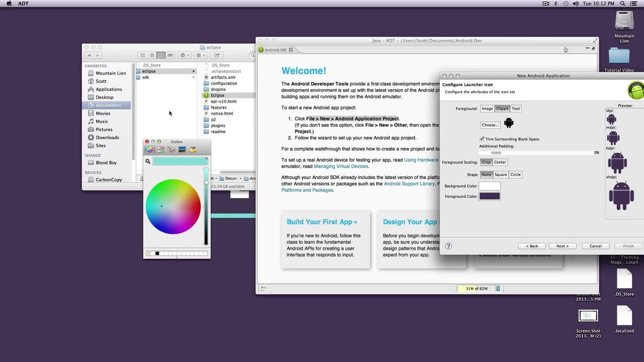Choose None icon shape
Screen dimensions: 644x362
pos(486,175)
